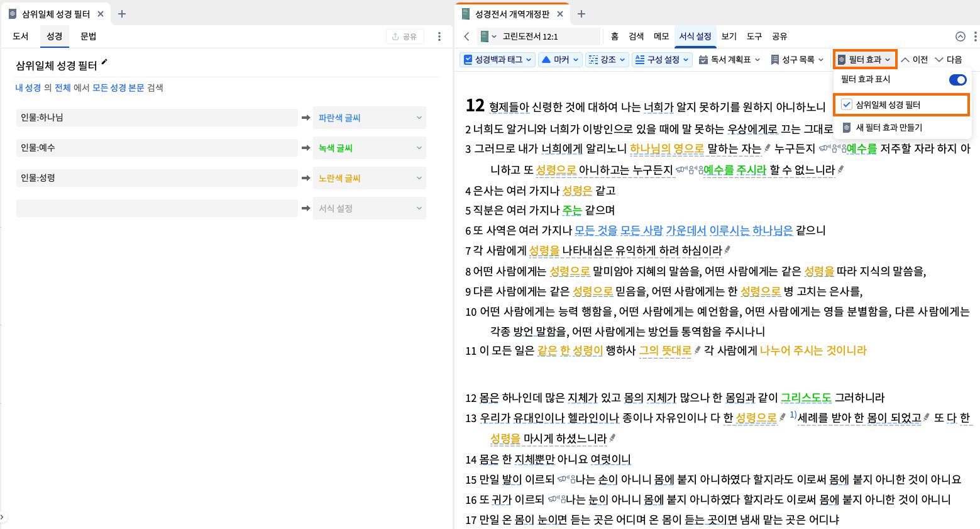Screen dimensions: 980x529
Task: Click the 공유 share button in filter panel
Action: pyautogui.click(x=405, y=36)
